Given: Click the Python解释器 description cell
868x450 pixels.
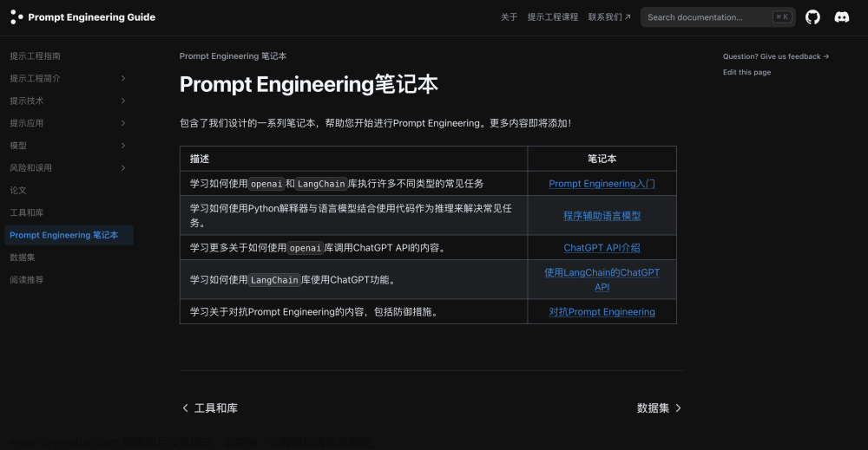Looking at the screenshot, I should [353, 216].
